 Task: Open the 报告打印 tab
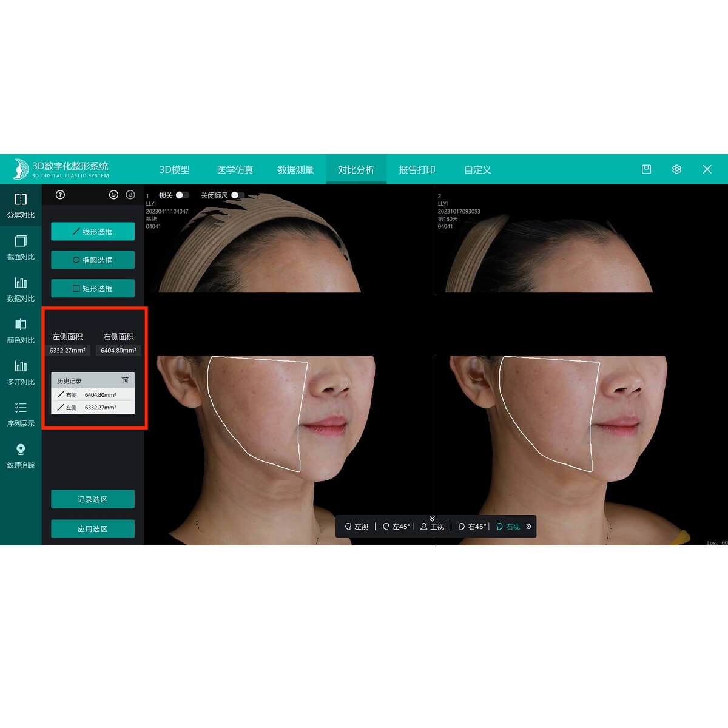[417, 170]
